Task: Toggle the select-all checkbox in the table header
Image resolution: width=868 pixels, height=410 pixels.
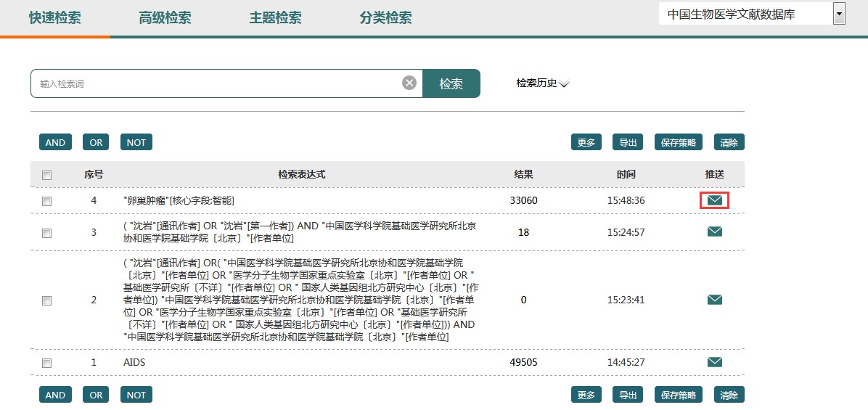Action: (x=47, y=175)
